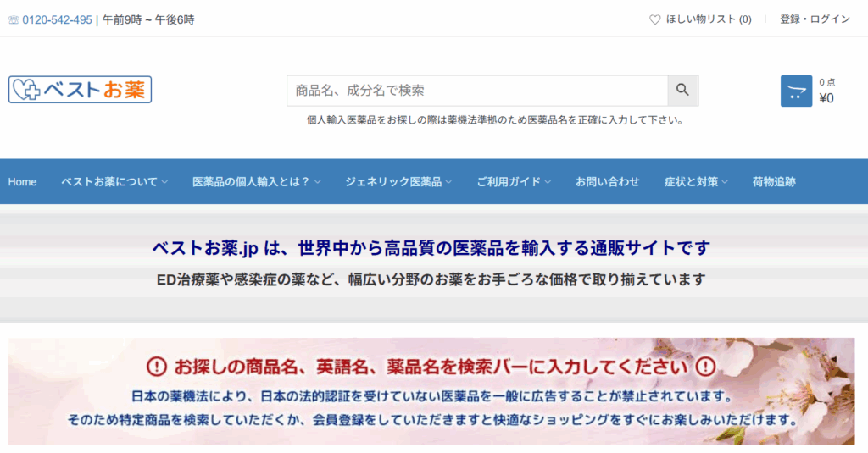
Task: Call link 0120-542-495 phone number
Action: [x=57, y=19]
